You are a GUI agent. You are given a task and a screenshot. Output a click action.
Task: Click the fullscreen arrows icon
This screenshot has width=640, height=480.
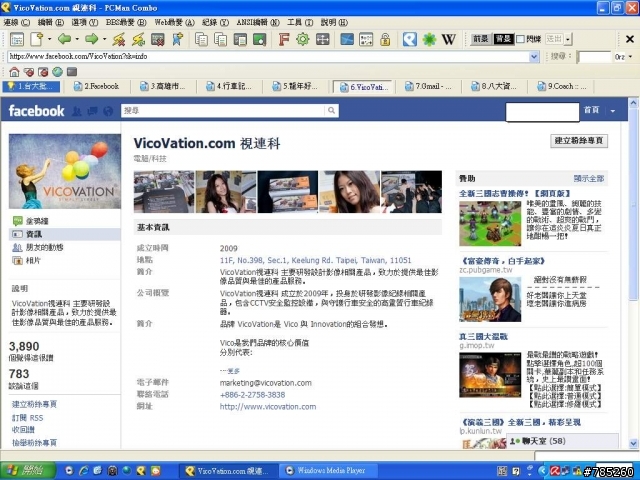point(322,39)
